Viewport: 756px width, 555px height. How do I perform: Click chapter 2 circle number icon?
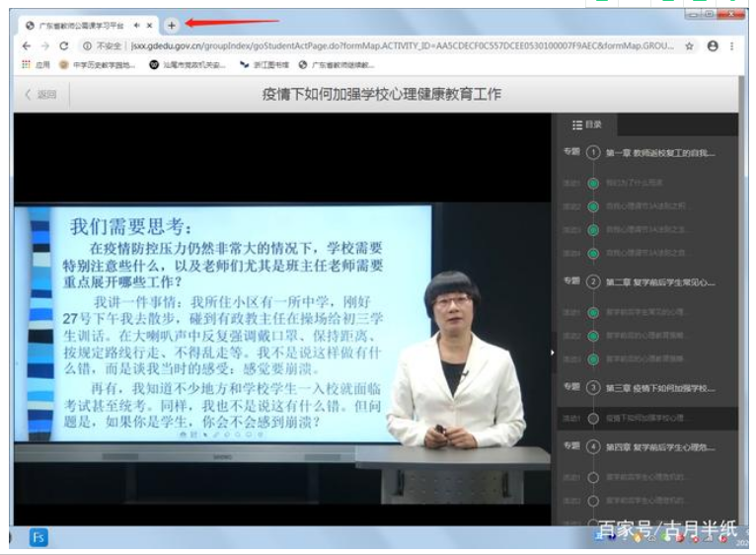pos(593,281)
